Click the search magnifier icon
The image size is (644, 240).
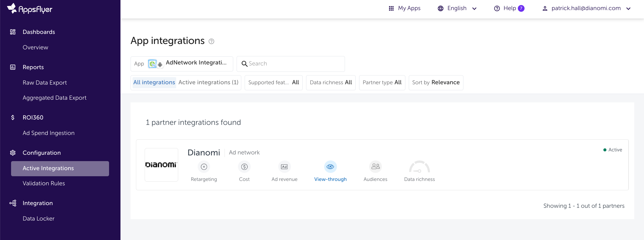coord(245,64)
